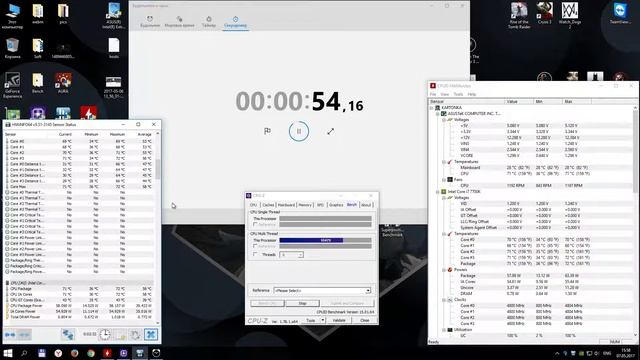This screenshot has height=360, width=640.
Task: Open the Таймер tab in Clock app
Action: pos(209,22)
